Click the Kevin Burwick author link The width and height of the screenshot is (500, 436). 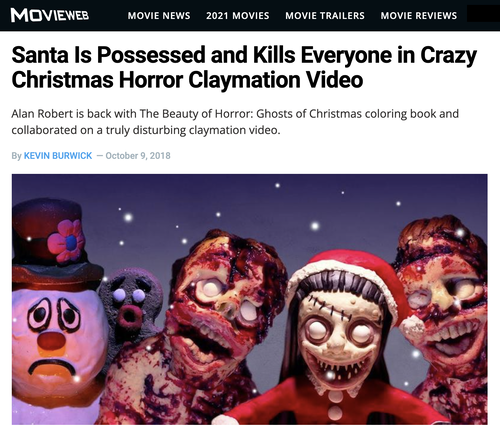(58, 156)
